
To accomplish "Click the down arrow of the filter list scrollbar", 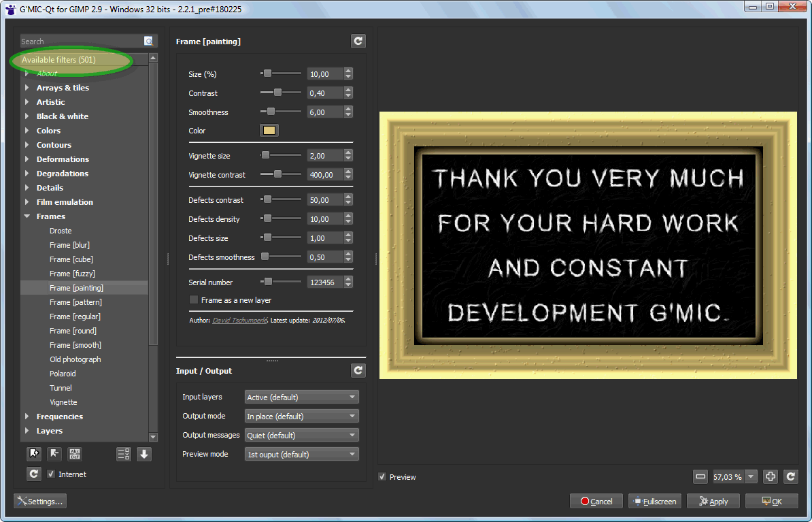I will pyautogui.click(x=153, y=437).
